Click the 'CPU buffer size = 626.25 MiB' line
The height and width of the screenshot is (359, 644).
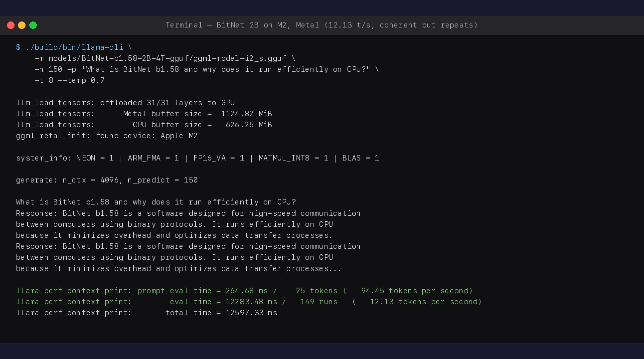144,125
